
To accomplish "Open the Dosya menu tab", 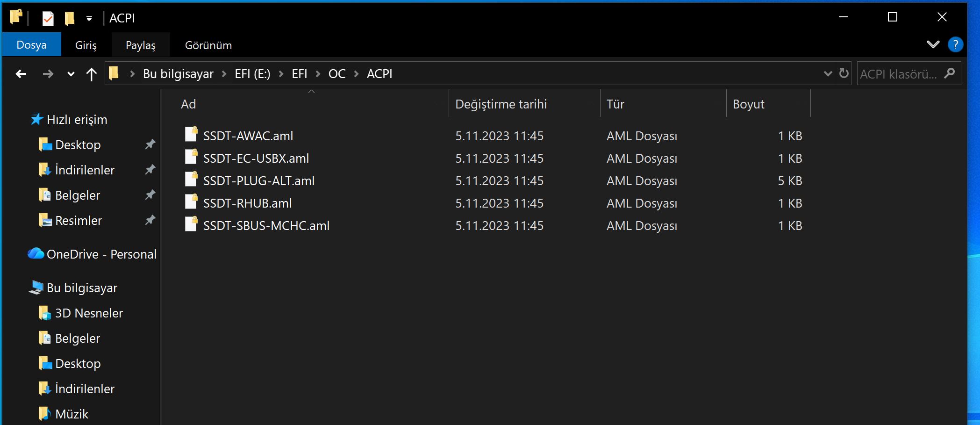I will 31,45.
